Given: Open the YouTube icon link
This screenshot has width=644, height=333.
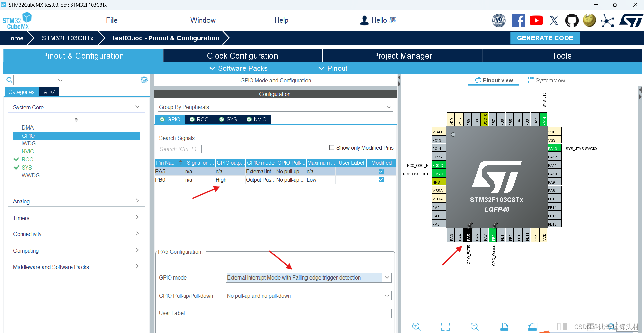Looking at the screenshot, I should tap(536, 21).
